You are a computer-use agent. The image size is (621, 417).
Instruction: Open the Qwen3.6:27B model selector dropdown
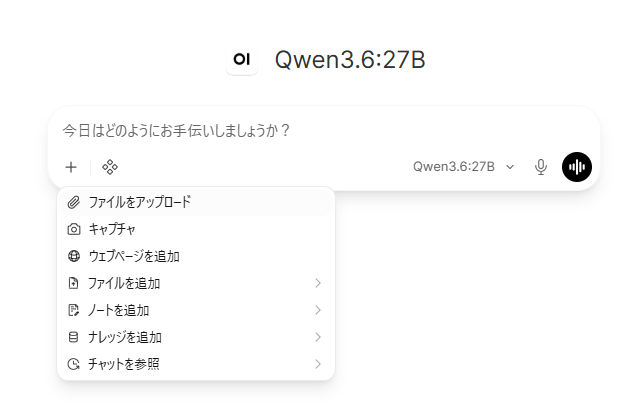463,167
